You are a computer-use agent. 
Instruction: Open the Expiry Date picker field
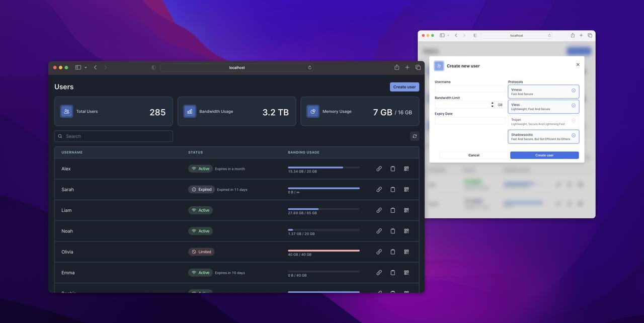470,121
